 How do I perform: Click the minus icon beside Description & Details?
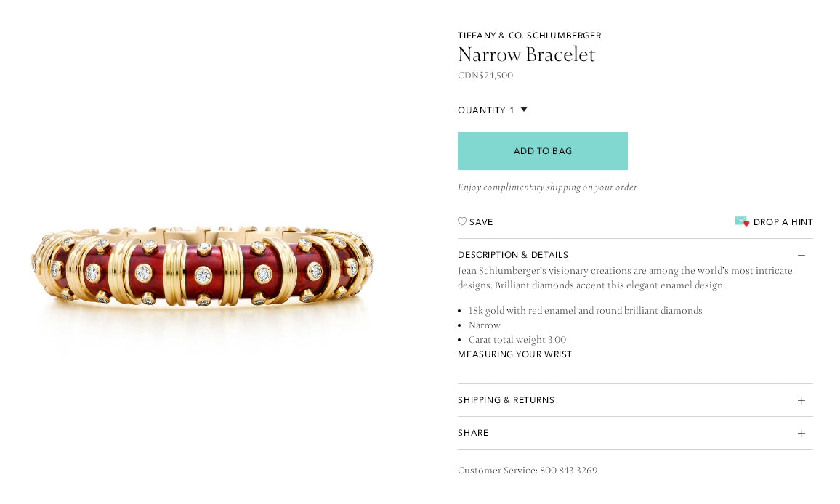[801, 255]
